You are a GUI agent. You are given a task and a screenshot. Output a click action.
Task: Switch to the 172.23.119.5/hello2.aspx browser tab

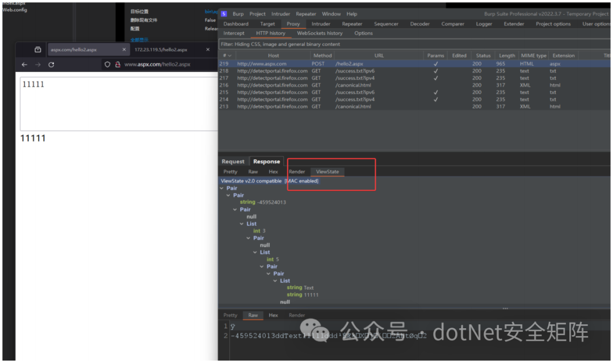161,49
